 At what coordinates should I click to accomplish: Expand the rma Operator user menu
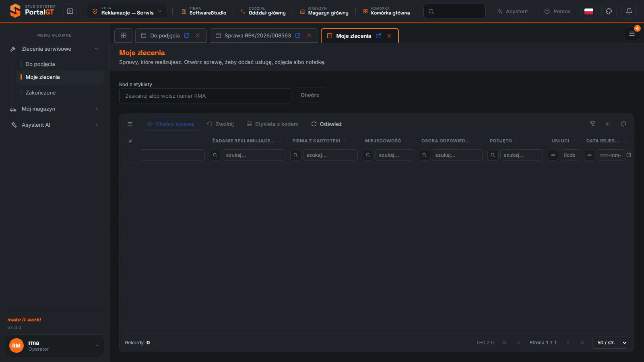click(54, 346)
